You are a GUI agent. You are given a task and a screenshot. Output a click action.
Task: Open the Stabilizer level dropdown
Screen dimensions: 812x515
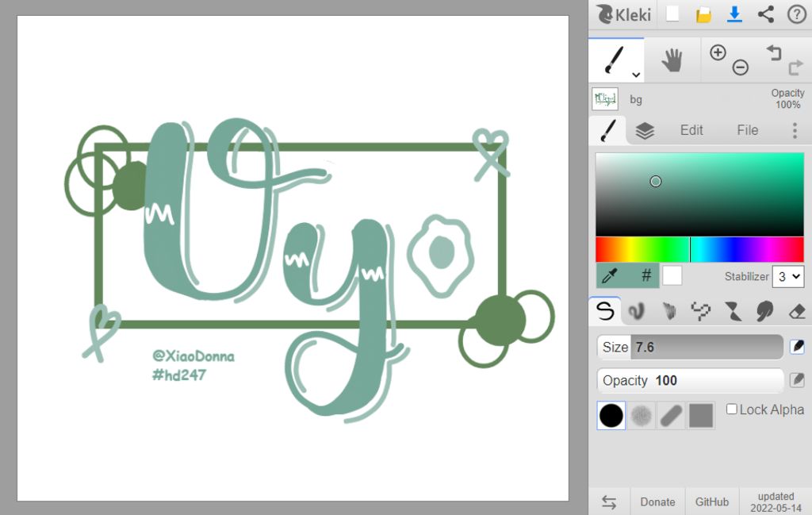(788, 277)
